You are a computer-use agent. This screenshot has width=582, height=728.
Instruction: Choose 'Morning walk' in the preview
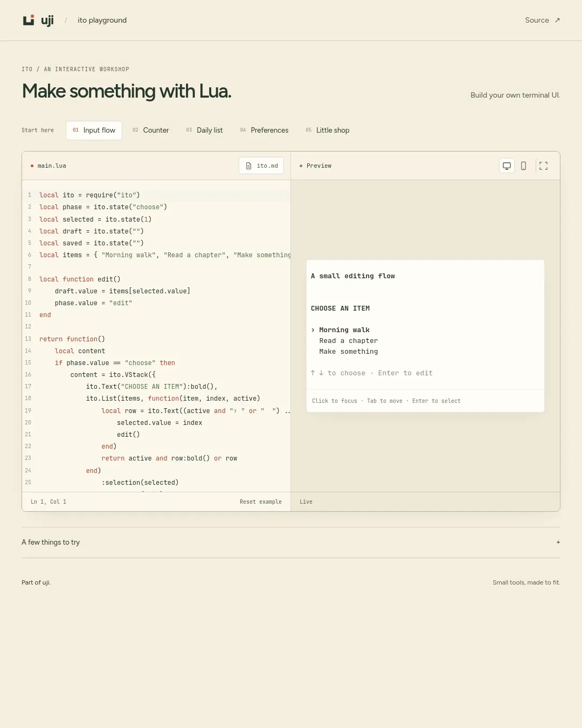[344, 330]
